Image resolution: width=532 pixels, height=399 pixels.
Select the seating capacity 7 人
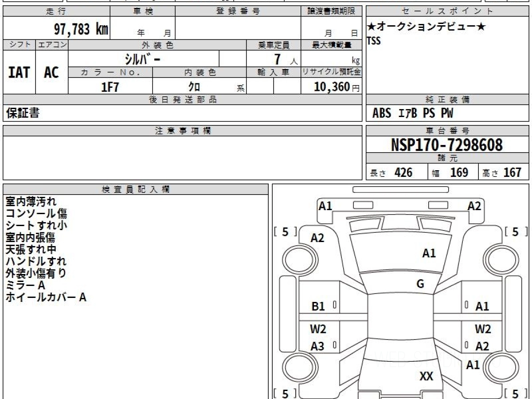286,59
